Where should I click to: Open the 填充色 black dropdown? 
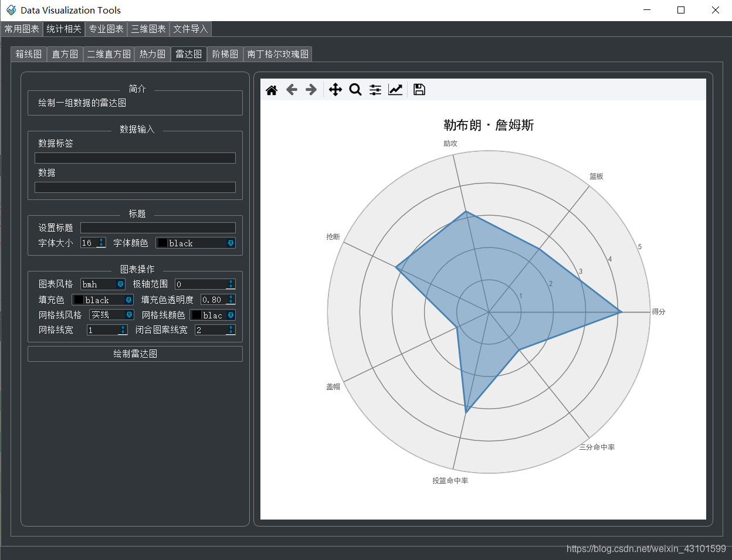[103, 300]
